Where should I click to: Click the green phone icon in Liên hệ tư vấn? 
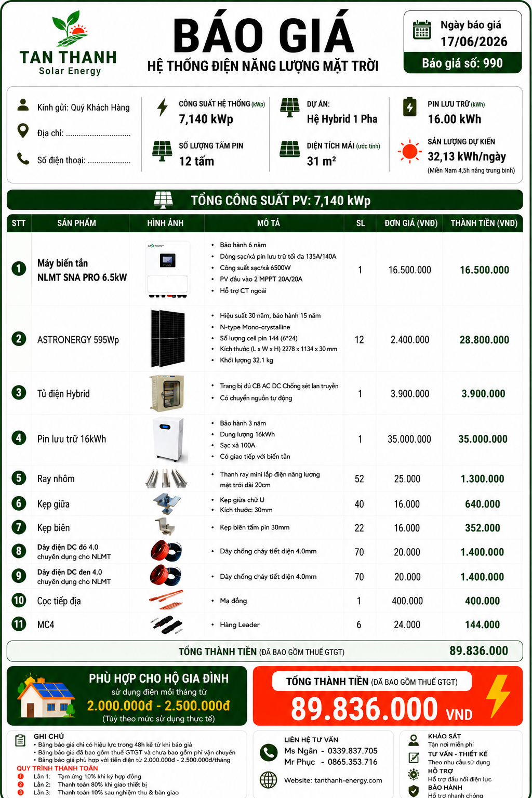(x=269, y=753)
